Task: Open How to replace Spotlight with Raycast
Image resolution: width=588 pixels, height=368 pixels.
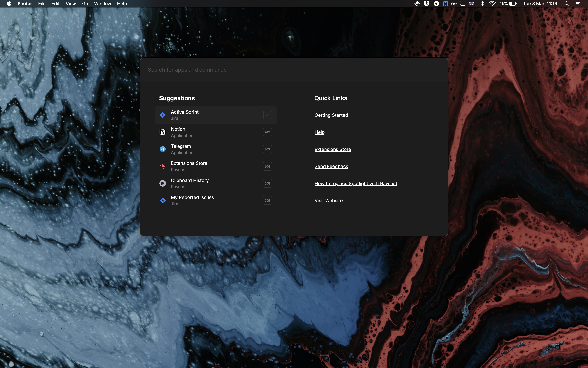Action: pos(356,183)
